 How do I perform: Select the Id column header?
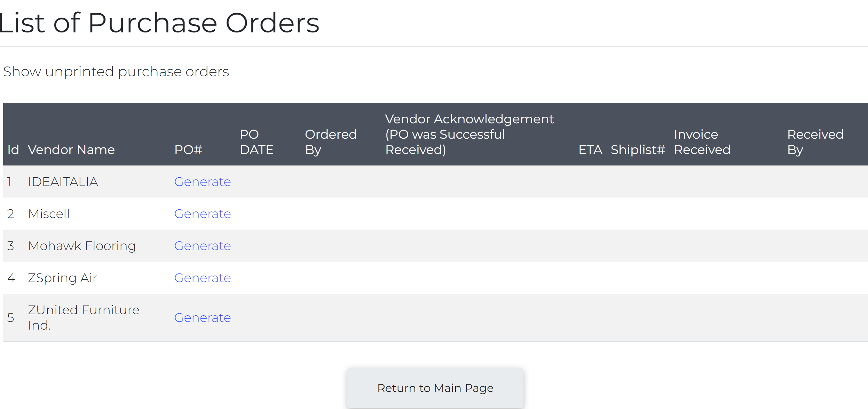(x=13, y=150)
